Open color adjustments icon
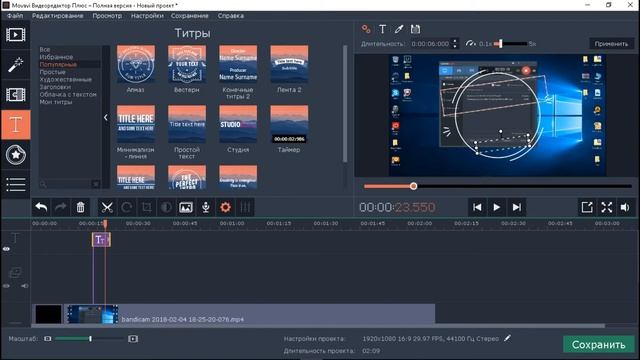This screenshot has height=360, width=640. point(166,207)
